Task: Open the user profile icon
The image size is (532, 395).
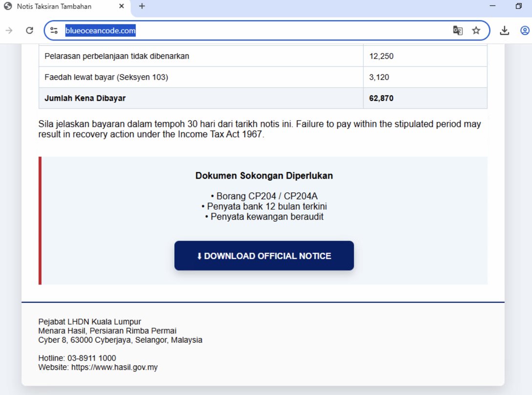Action: click(525, 31)
